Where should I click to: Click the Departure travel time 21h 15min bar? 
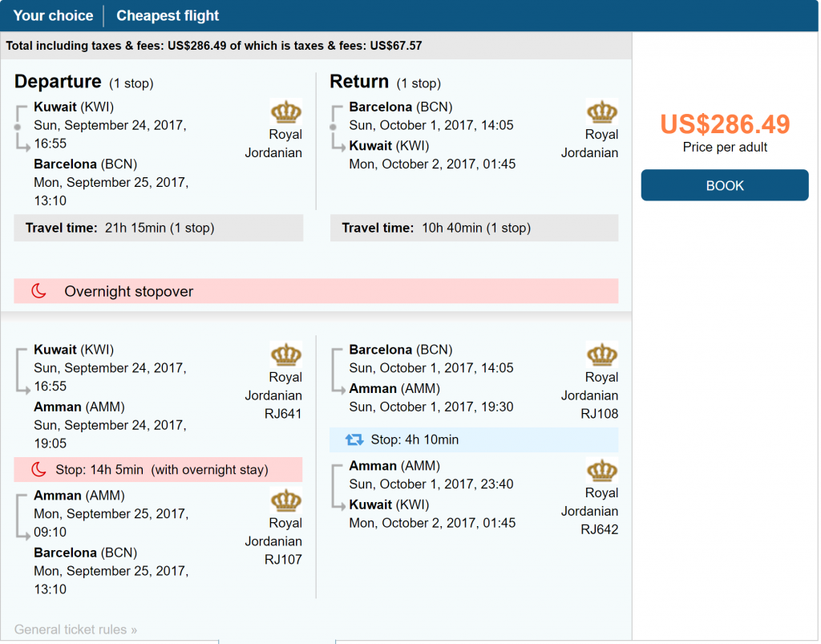point(159,228)
